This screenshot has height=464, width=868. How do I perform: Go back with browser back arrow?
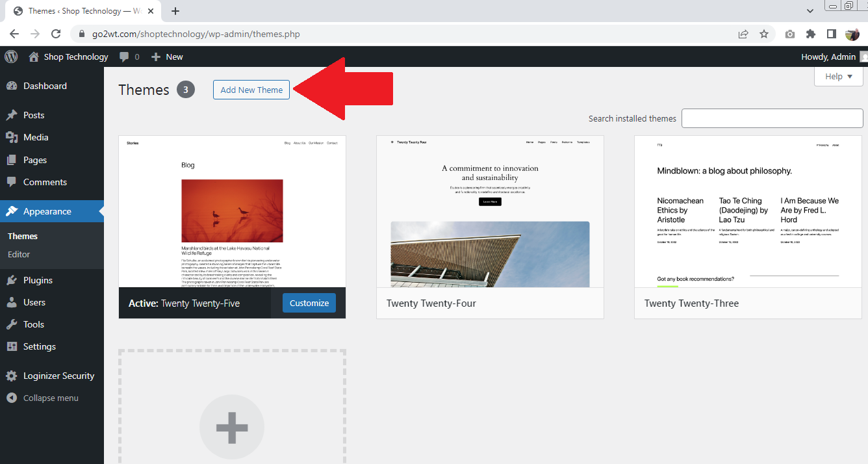click(14, 34)
